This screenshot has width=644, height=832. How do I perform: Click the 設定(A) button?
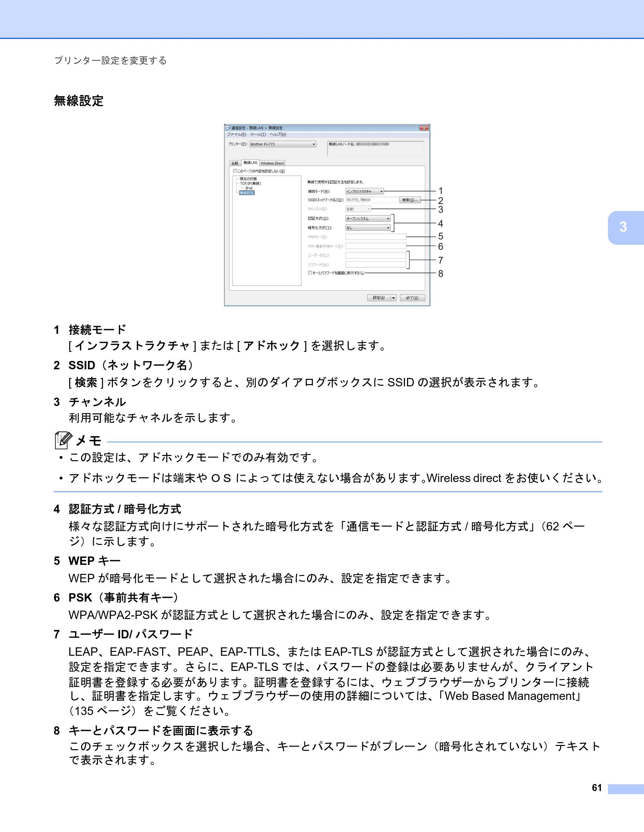pos(379,298)
